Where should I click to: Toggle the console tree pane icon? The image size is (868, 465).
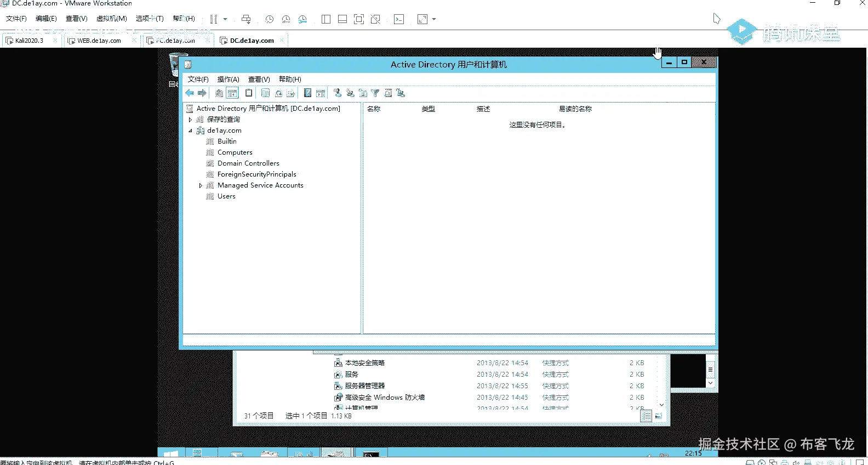(232, 93)
